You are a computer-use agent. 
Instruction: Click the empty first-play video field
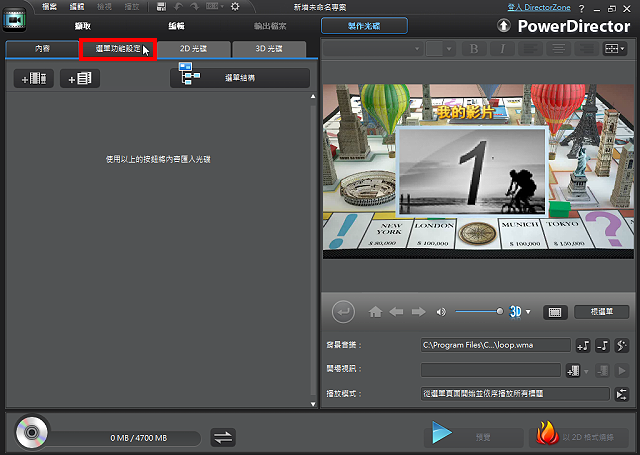(491, 371)
